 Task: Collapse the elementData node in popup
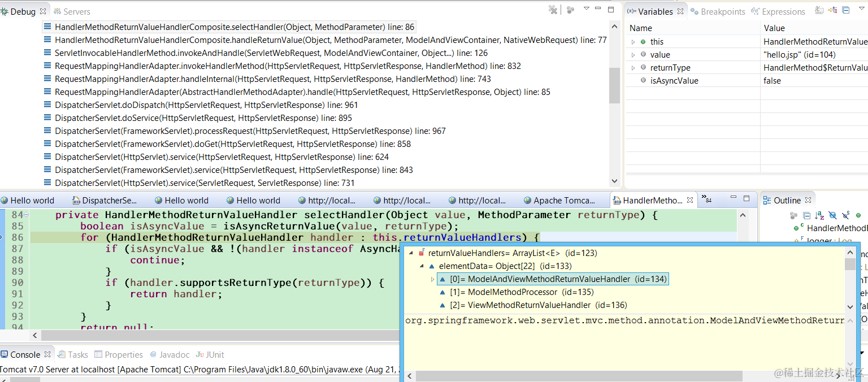pyautogui.click(x=422, y=266)
